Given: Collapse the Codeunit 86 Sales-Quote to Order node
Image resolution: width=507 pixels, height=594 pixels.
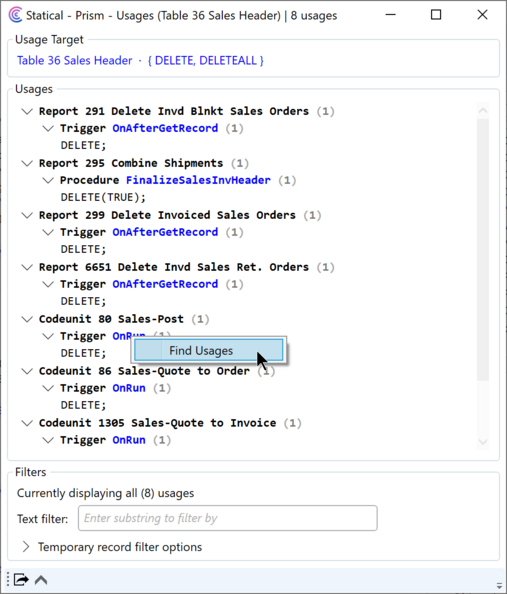Looking at the screenshot, I should coord(27,371).
